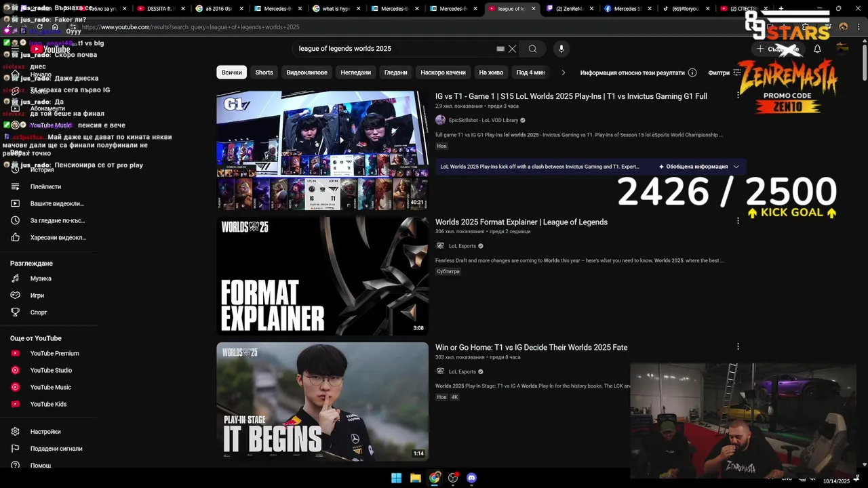
Task: Select the Видеоклипове filter chip
Action: (x=307, y=73)
